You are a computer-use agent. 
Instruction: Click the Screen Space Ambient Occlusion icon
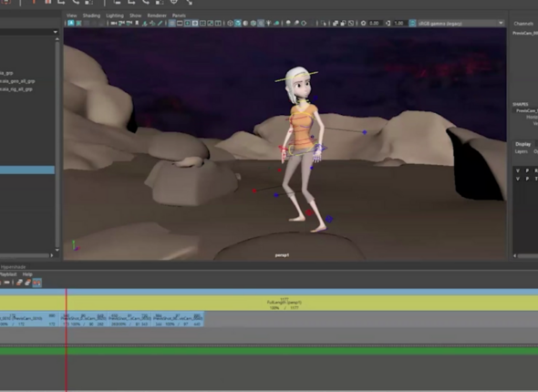288,24
